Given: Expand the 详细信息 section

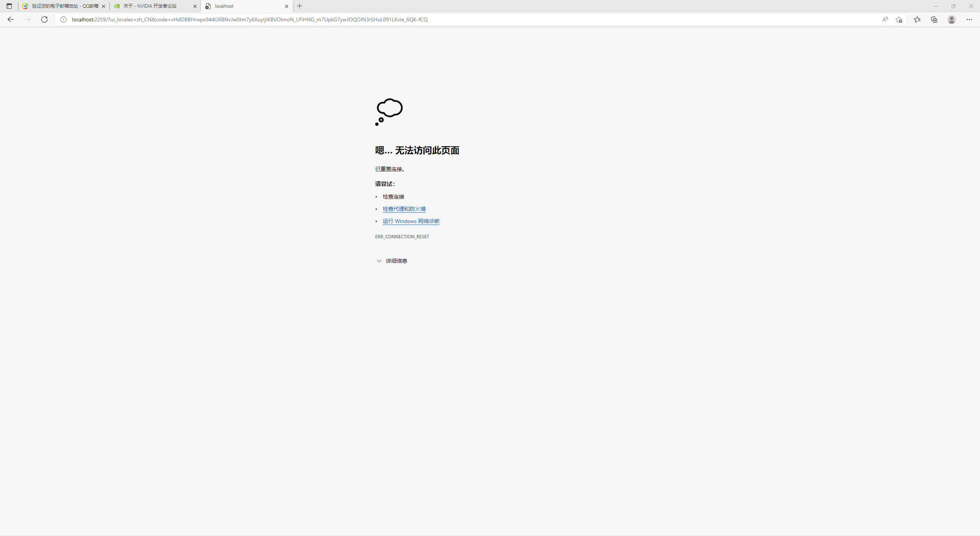Looking at the screenshot, I should click(x=392, y=261).
